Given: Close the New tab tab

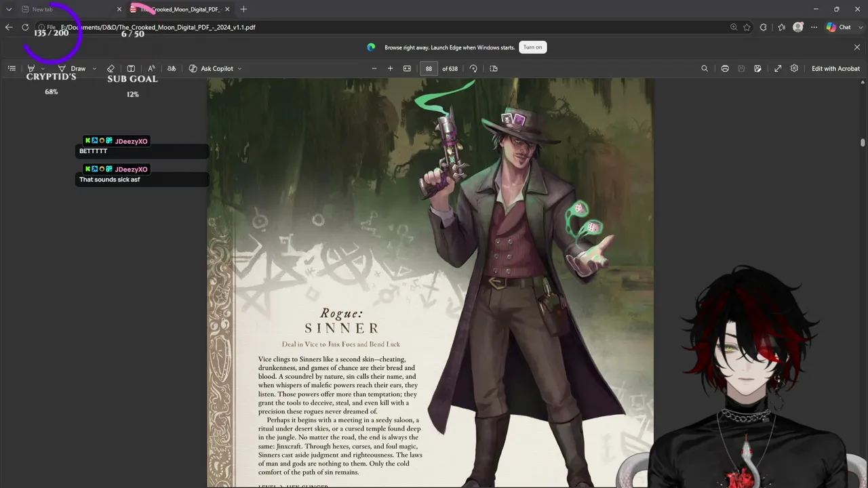Looking at the screenshot, I should coord(119,9).
